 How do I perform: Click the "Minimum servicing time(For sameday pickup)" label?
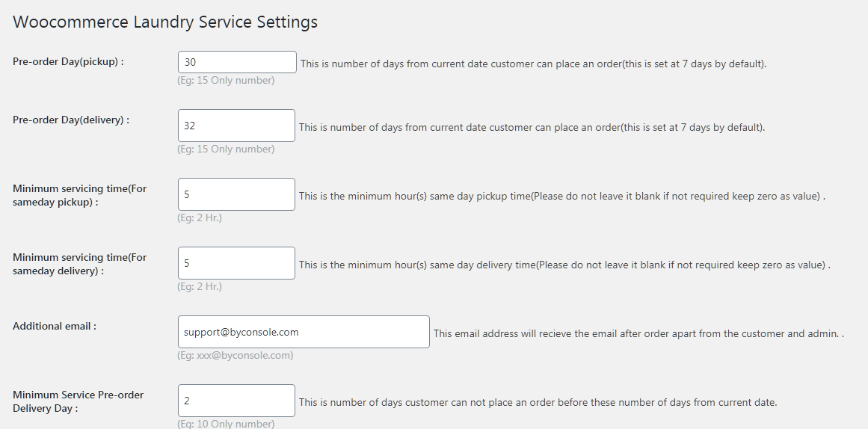pyautogui.click(x=79, y=195)
